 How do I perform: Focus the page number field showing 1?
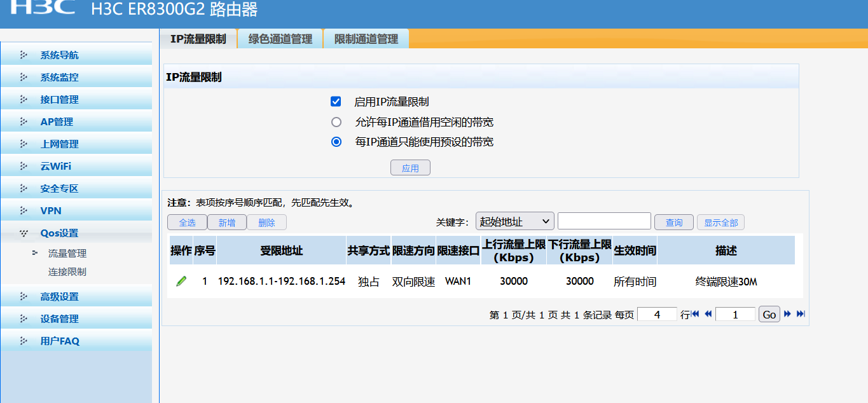click(x=735, y=314)
